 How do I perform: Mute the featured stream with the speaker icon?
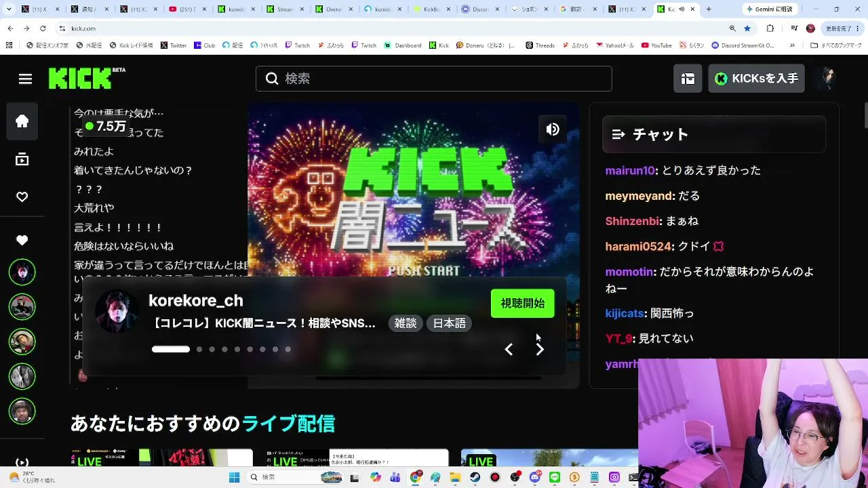click(553, 129)
